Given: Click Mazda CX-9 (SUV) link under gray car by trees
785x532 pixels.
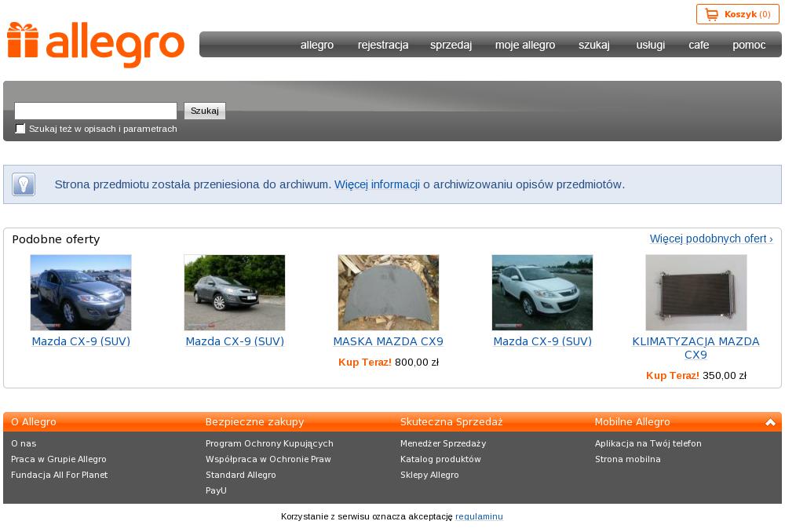Looking at the screenshot, I should pyautogui.click(x=235, y=341).
